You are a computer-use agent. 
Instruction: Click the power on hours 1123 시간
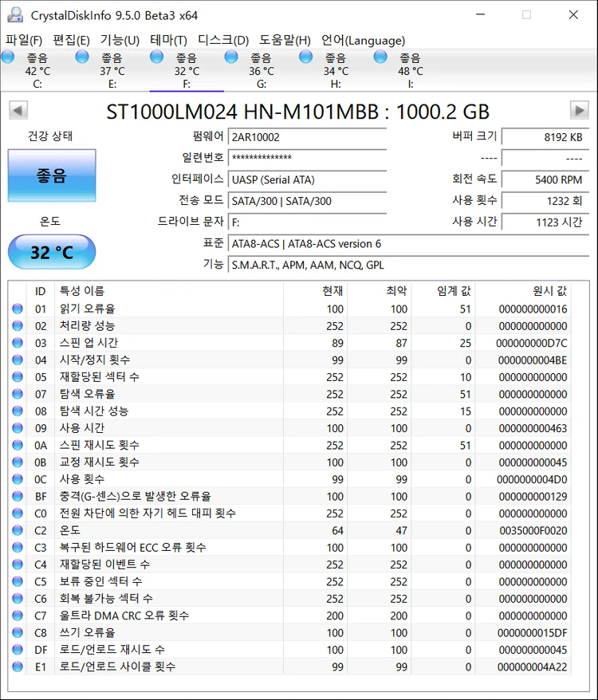[545, 222]
